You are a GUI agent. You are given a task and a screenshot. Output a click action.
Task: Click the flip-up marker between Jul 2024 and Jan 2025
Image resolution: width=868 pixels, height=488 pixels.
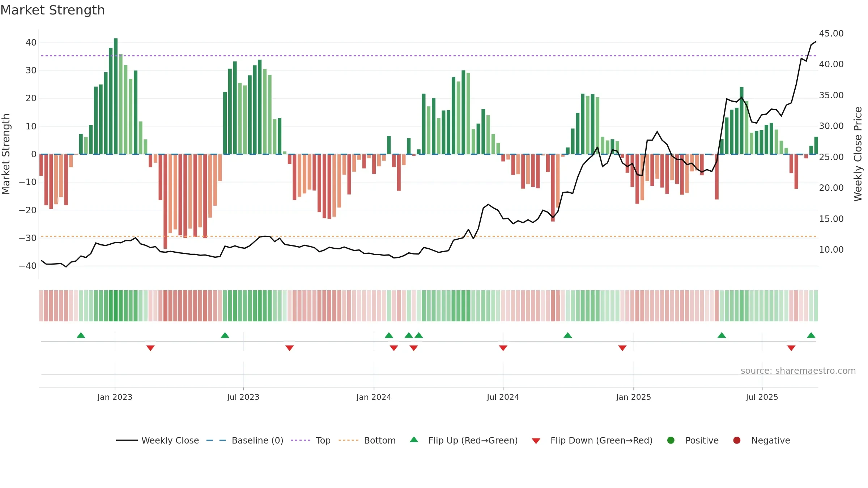(x=568, y=335)
